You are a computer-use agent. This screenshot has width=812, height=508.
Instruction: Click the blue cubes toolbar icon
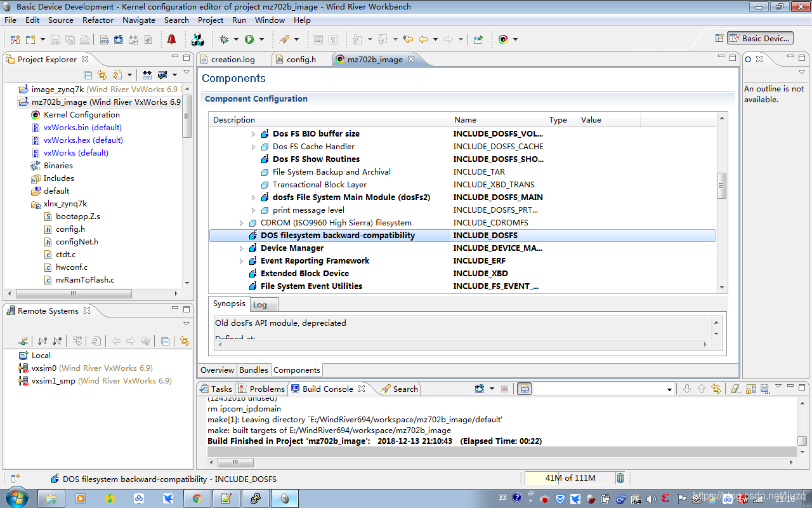[x=197, y=39]
